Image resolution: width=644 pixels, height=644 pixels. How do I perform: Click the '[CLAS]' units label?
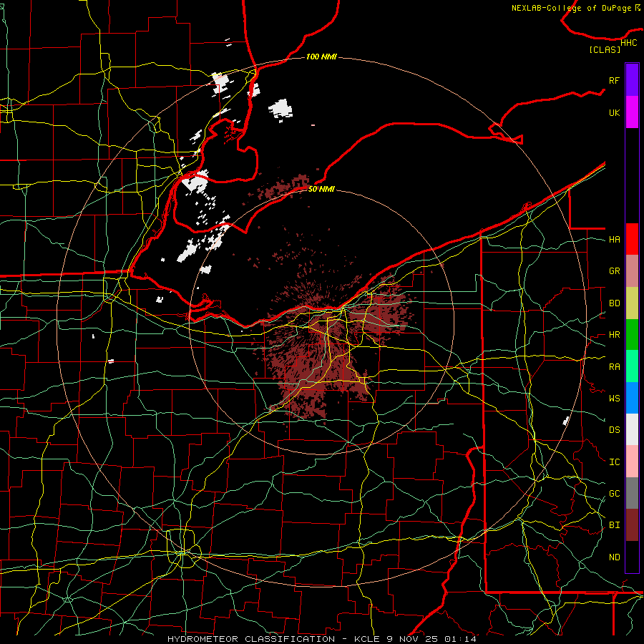[x=605, y=49]
